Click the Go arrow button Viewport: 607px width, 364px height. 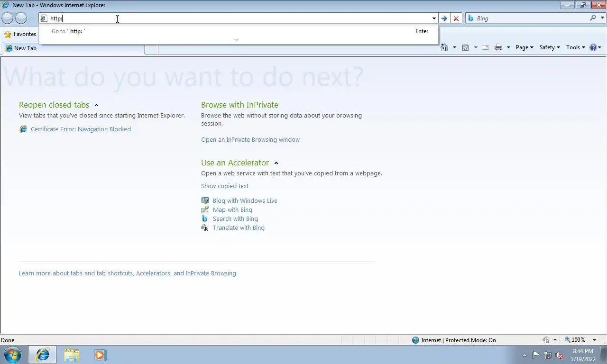(x=444, y=18)
